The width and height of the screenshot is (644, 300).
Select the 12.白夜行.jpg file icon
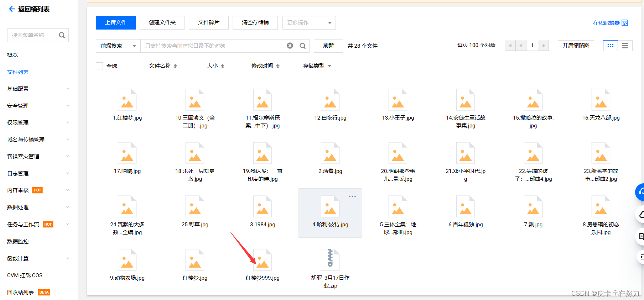pos(330,100)
